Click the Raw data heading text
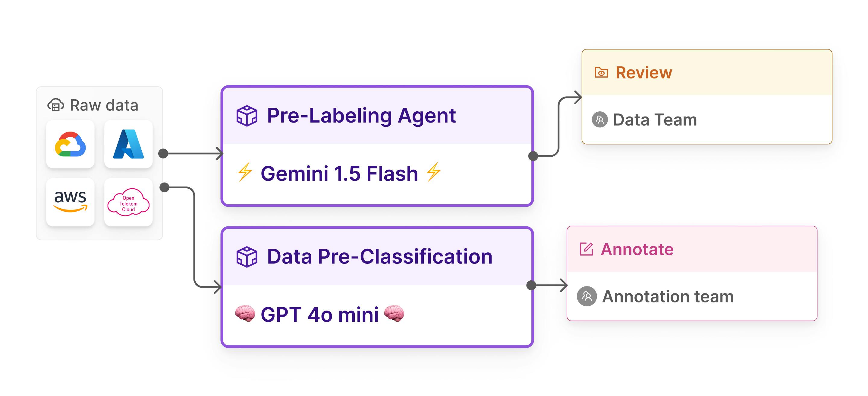Image resolution: width=868 pixels, height=396 pixels. click(104, 105)
